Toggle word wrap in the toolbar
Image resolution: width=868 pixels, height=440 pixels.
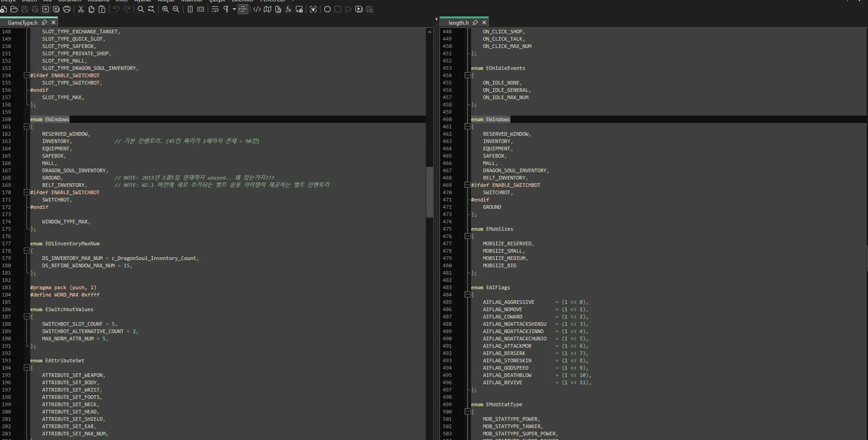pos(215,9)
